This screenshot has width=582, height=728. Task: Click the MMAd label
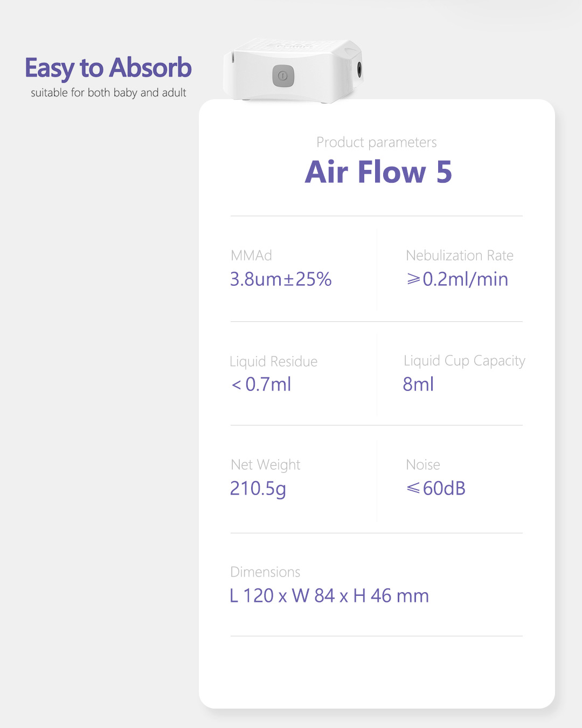(x=251, y=255)
